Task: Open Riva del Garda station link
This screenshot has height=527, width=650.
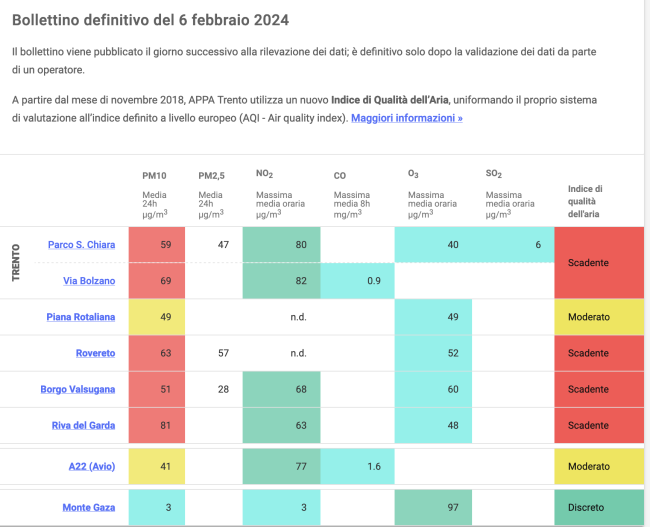Action: pyautogui.click(x=83, y=425)
